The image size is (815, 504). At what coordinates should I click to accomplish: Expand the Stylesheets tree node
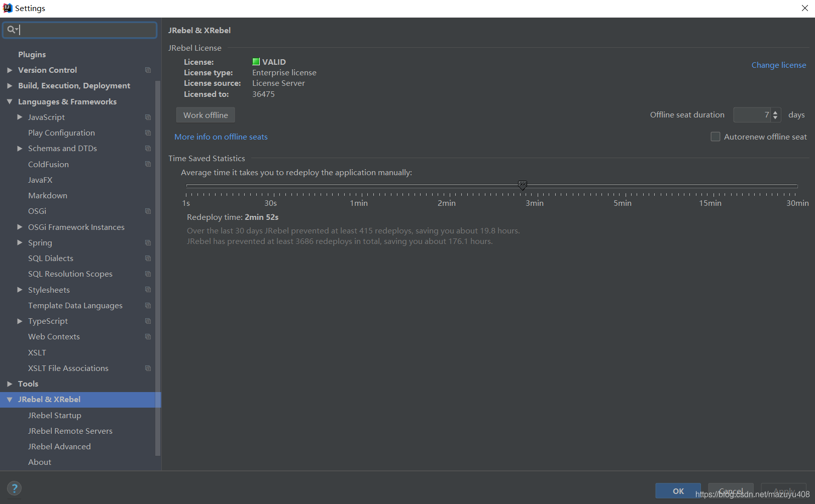pos(20,290)
